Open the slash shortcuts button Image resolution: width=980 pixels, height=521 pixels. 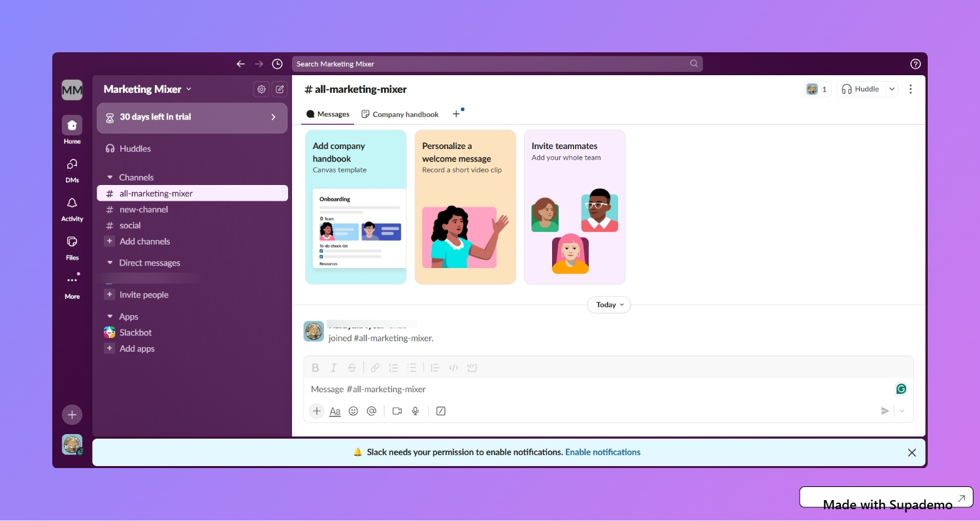(x=441, y=411)
